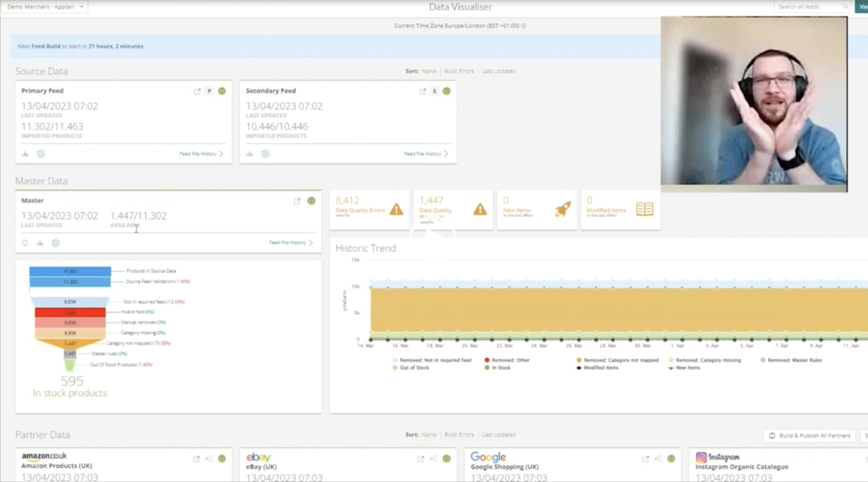Viewport: 868px width, 482px height.
Task: Sort Partner Data by Last Updated
Action: 498,435
